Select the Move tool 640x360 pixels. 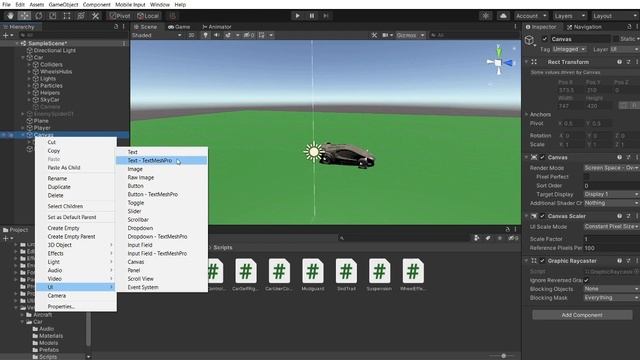(x=24, y=16)
